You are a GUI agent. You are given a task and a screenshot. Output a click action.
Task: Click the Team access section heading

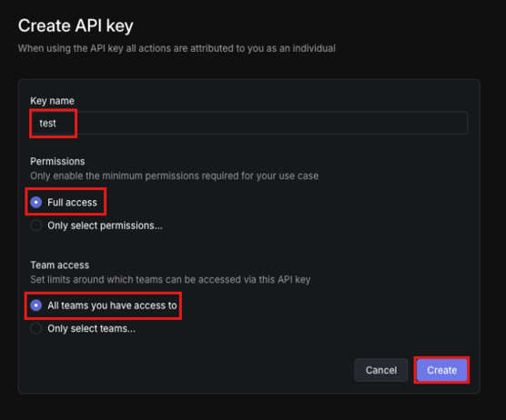(x=60, y=265)
